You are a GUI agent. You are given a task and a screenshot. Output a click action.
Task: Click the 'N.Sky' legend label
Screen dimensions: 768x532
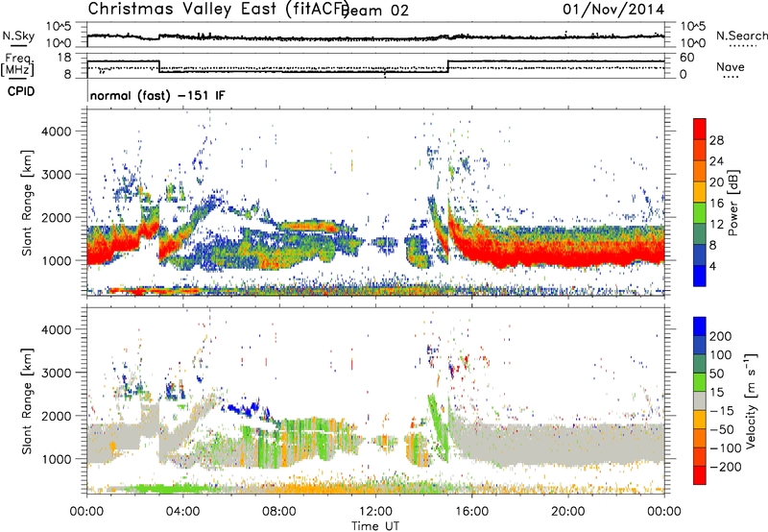pyautogui.click(x=18, y=36)
